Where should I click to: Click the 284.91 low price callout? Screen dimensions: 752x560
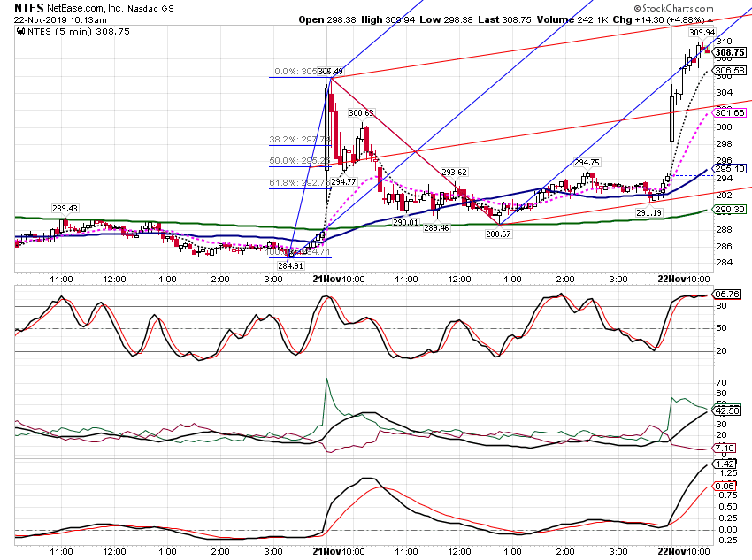click(291, 265)
